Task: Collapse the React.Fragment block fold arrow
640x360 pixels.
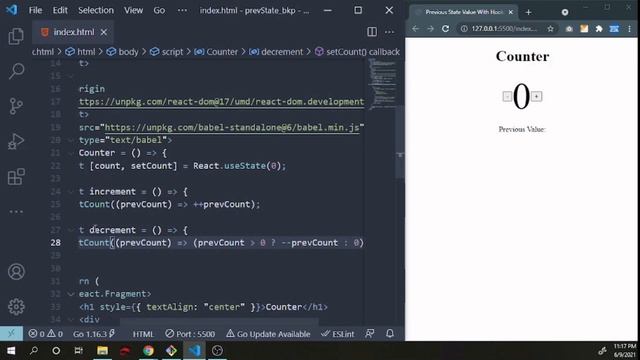Action: coord(71,294)
